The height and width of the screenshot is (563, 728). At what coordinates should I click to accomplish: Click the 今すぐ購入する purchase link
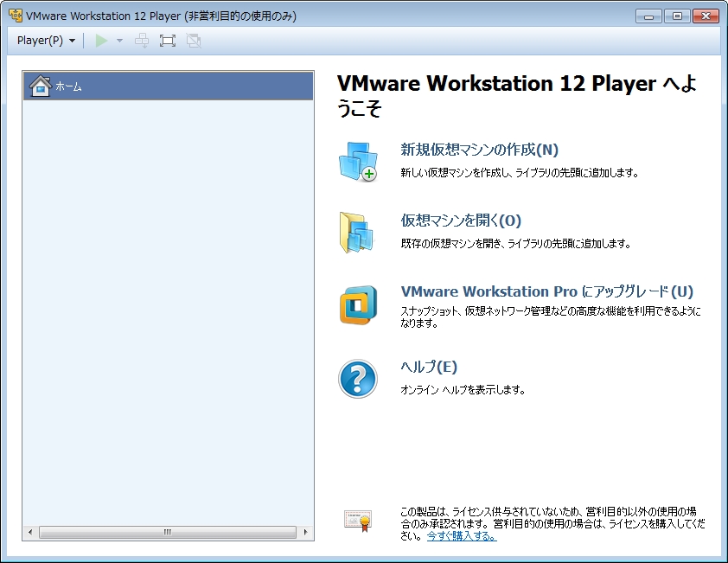(x=462, y=536)
